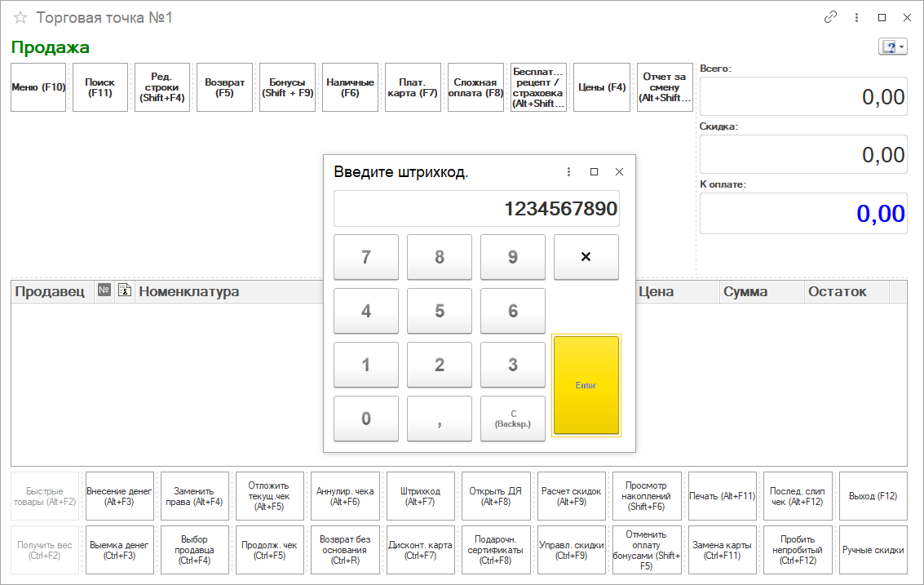
Task: Select Плат. карта (F7) payment
Action: point(413,87)
